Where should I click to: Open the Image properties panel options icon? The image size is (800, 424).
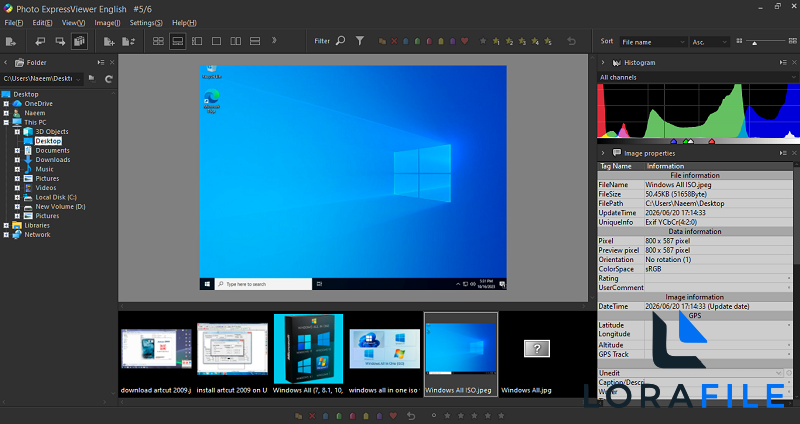pyautogui.click(x=783, y=153)
